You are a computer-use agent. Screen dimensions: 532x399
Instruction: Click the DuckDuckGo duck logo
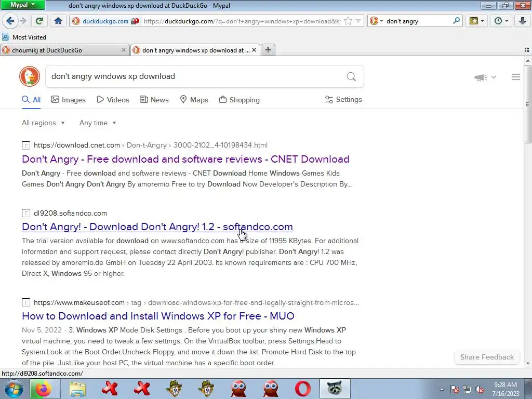click(30, 76)
